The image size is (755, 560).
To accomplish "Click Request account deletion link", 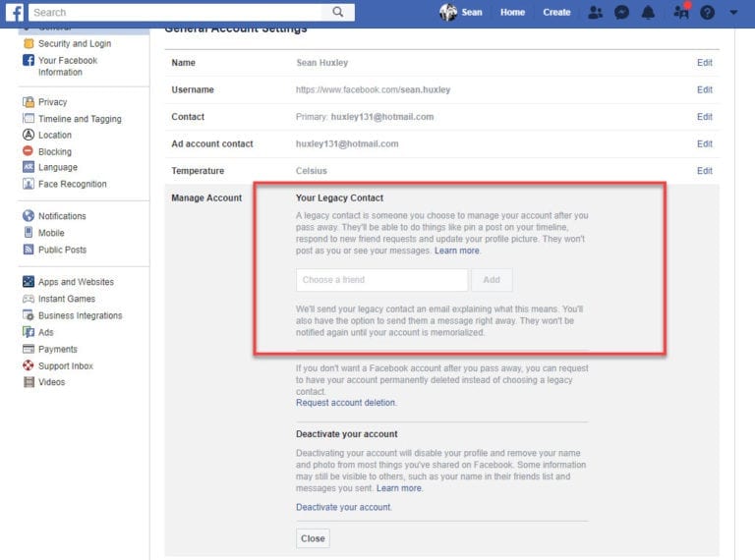I will pos(346,403).
